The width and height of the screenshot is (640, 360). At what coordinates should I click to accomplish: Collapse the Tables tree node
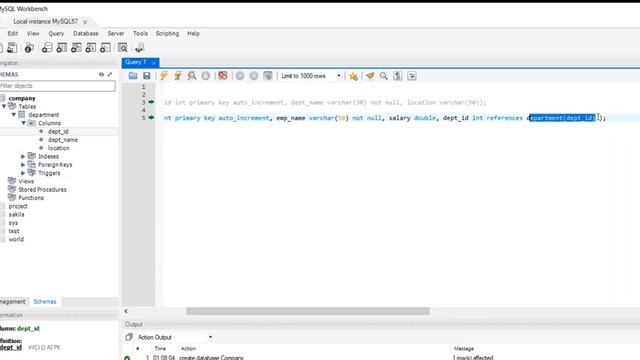[4, 107]
